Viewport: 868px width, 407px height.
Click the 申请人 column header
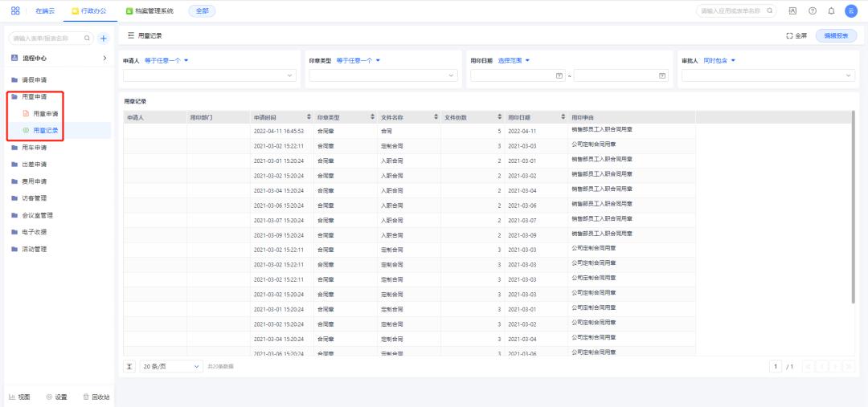pos(155,117)
